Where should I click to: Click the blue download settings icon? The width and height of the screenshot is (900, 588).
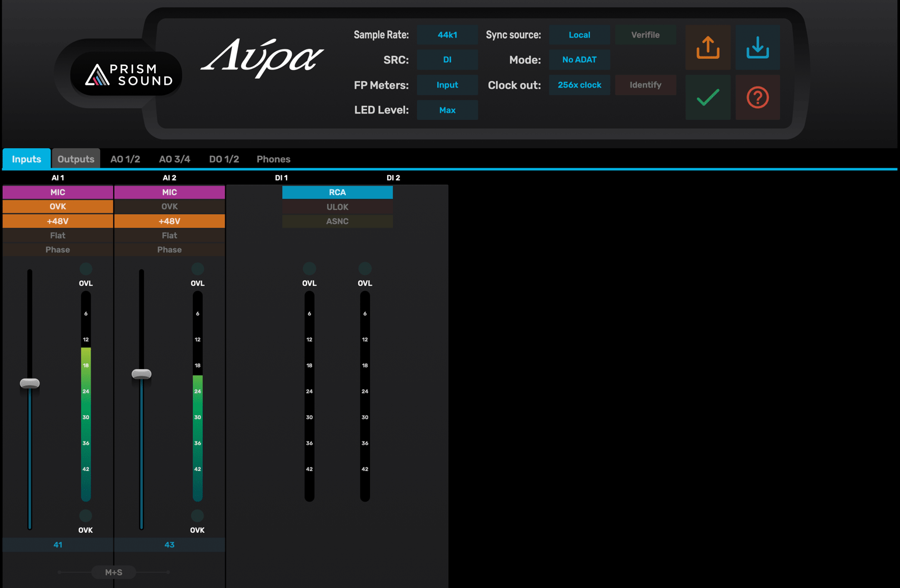pos(758,48)
